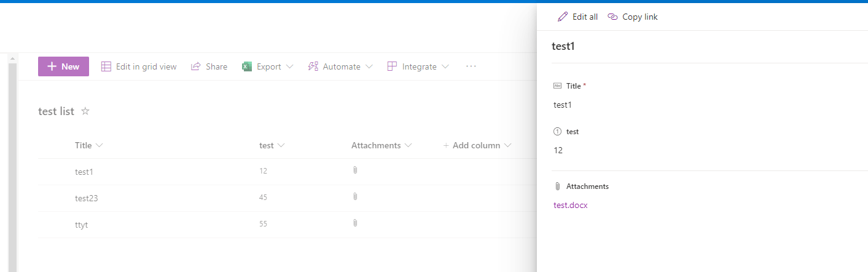
Task: Expand the Export dropdown chevron
Action: pyautogui.click(x=290, y=66)
